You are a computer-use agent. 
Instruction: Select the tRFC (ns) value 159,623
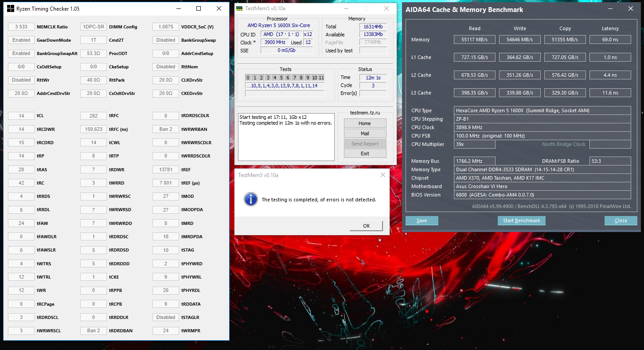[94, 129]
